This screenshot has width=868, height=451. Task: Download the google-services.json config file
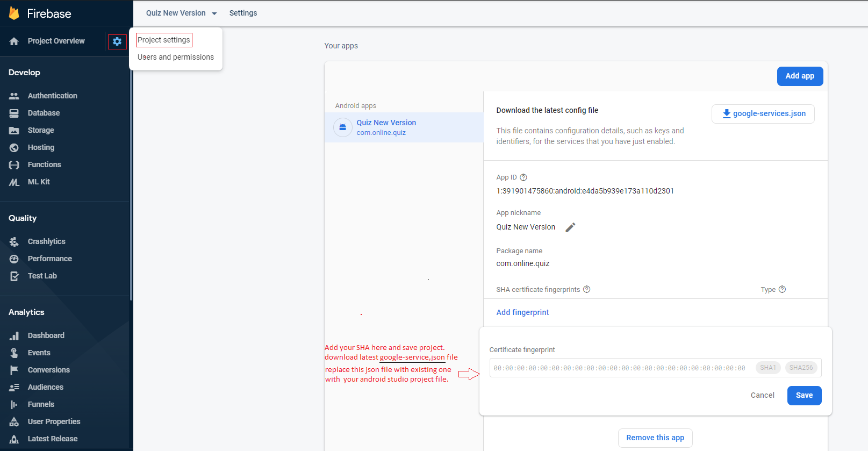[x=763, y=113]
